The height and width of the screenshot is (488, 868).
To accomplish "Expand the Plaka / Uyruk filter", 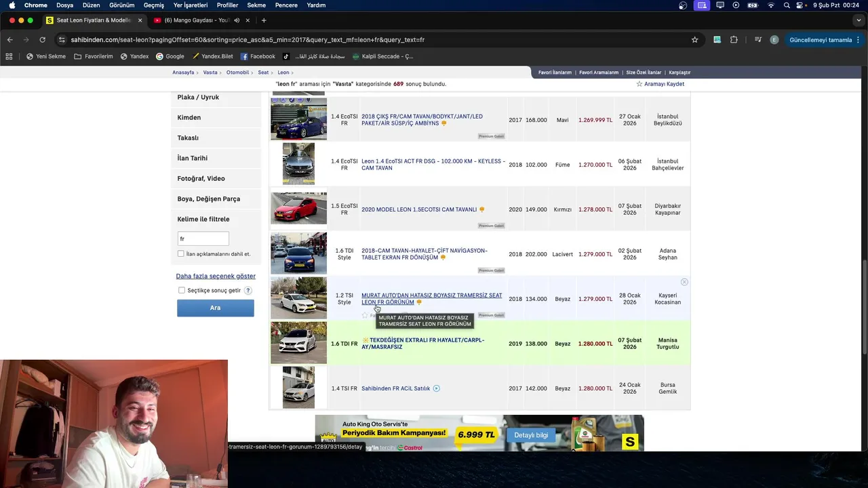I will 216,98.
